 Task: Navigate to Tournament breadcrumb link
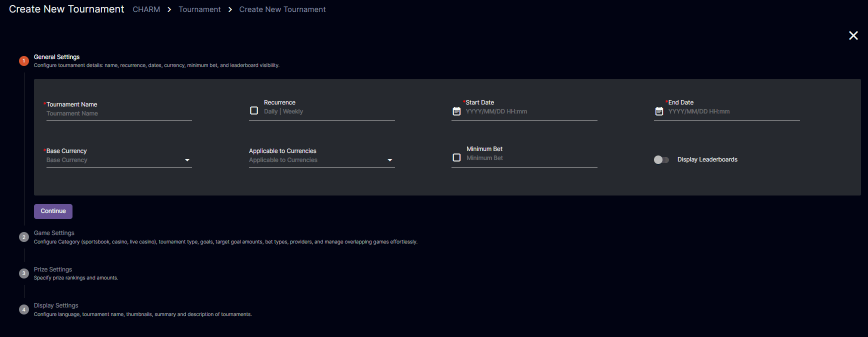tap(199, 9)
